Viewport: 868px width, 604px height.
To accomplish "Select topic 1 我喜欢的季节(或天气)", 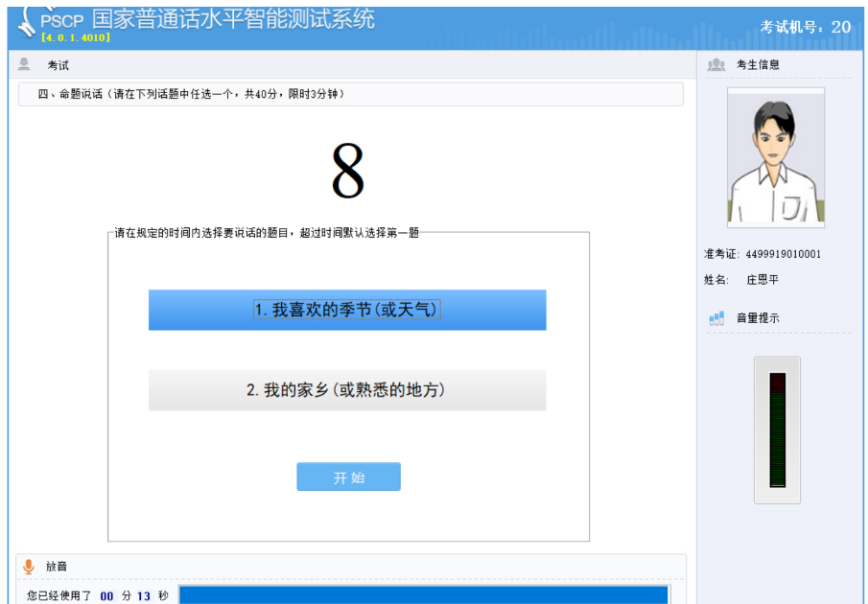I will tap(347, 311).
